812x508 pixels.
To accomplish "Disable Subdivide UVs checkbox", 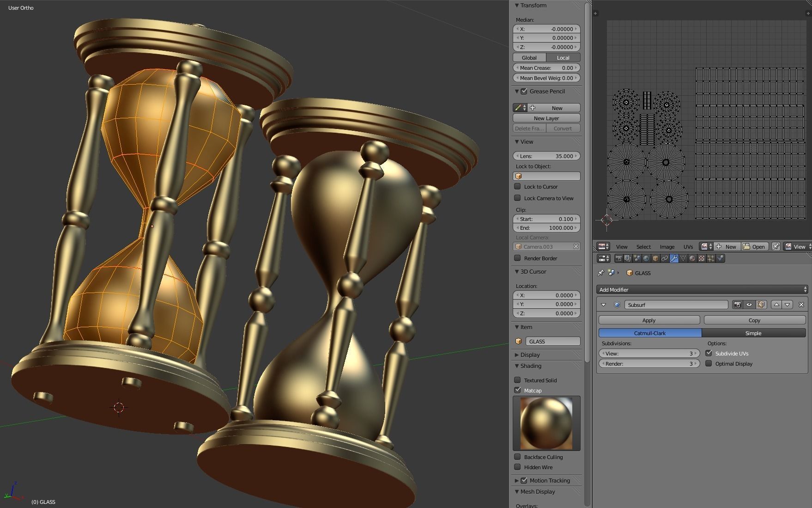I will pos(709,353).
